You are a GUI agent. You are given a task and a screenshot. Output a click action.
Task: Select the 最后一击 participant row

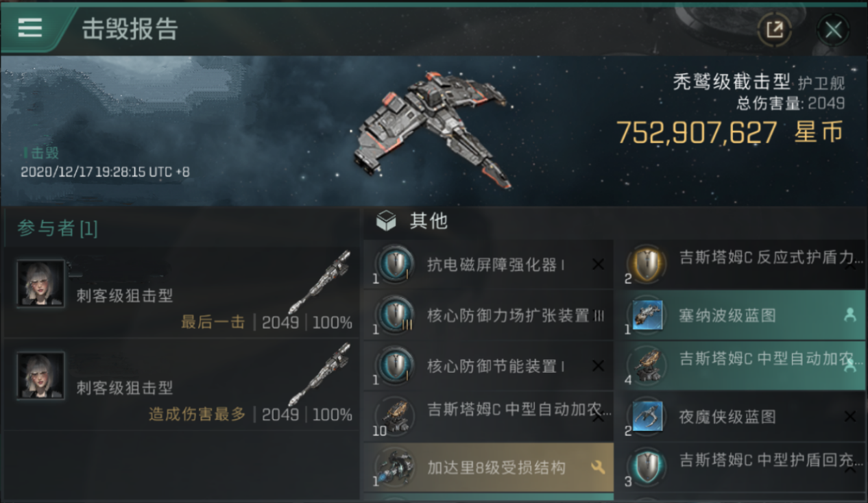(180, 292)
